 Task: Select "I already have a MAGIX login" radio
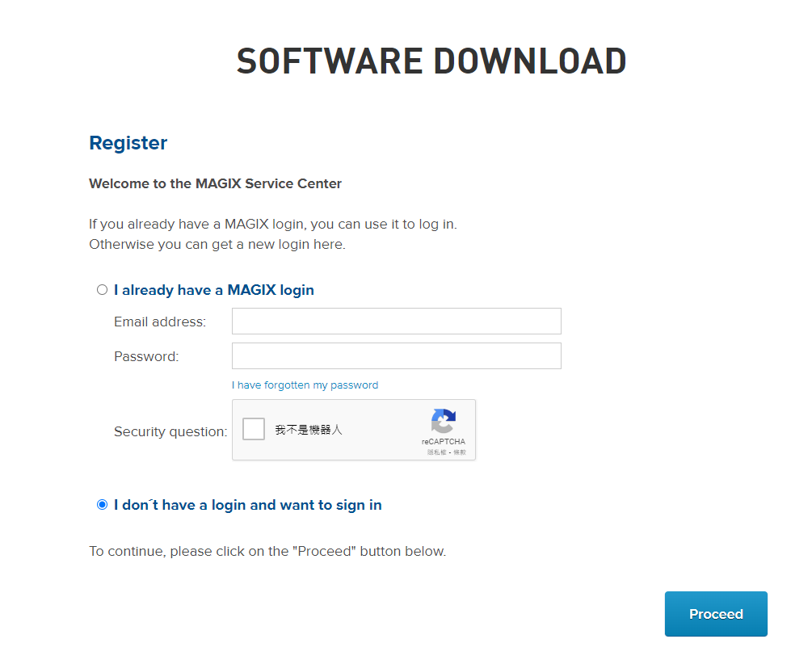102,290
